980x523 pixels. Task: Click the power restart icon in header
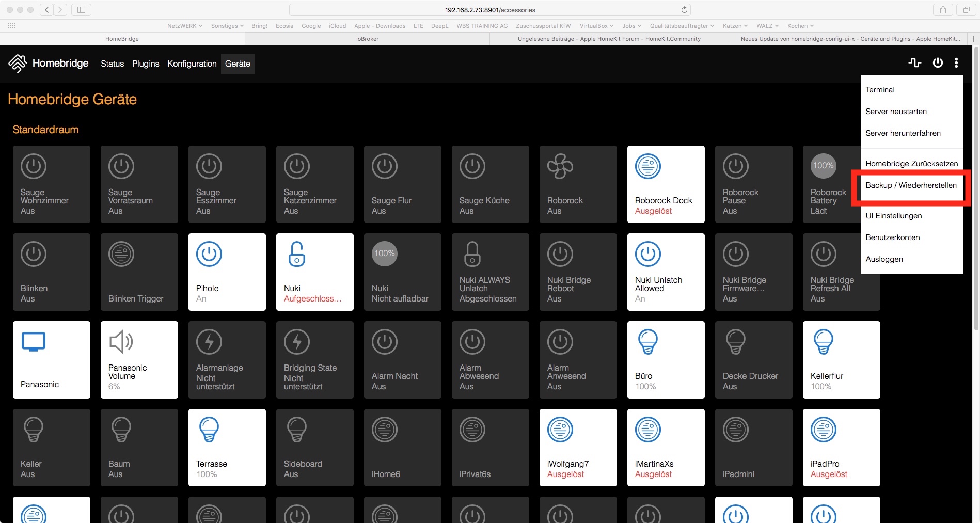938,63
